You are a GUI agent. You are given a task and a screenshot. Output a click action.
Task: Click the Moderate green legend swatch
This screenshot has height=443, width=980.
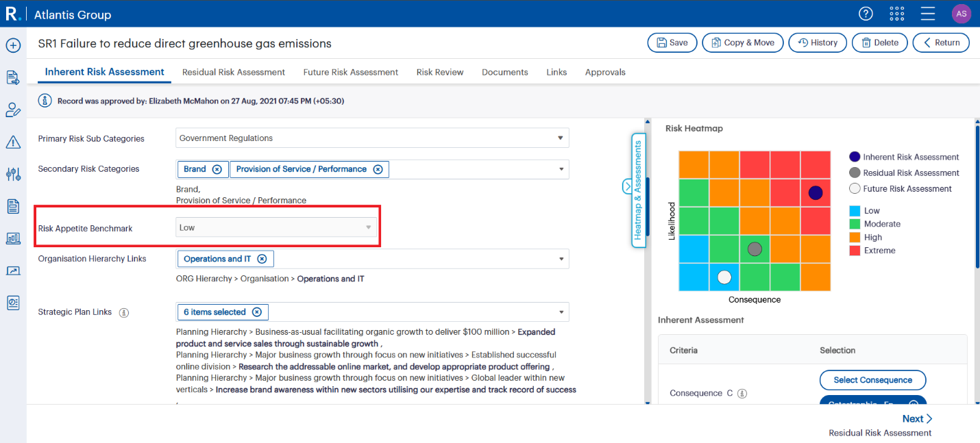(x=854, y=224)
